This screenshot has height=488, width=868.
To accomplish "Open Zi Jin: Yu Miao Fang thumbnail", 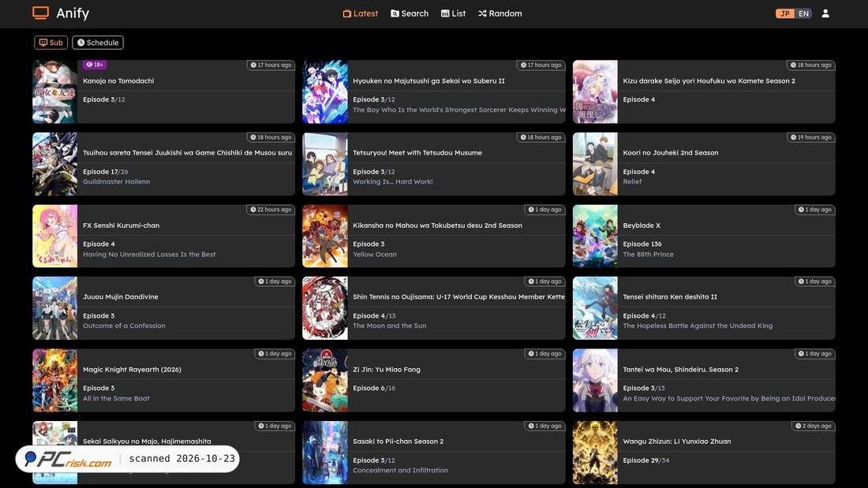I will click(x=325, y=381).
